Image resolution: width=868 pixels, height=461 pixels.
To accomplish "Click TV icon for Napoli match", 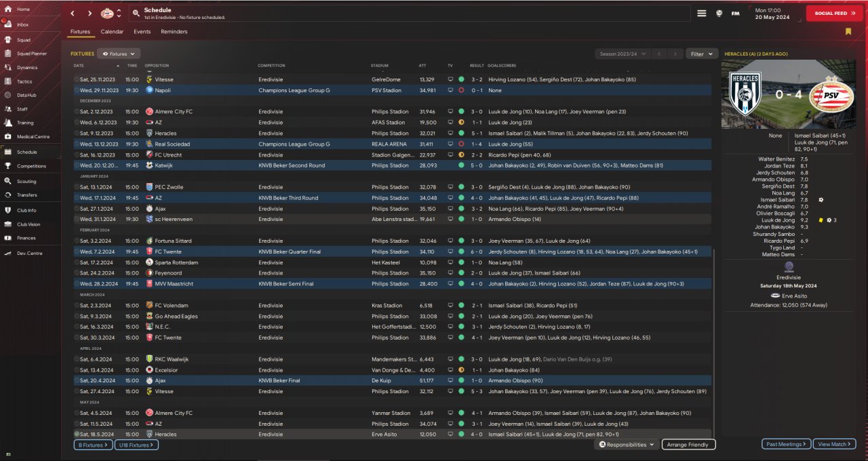I will pyautogui.click(x=450, y=90).
